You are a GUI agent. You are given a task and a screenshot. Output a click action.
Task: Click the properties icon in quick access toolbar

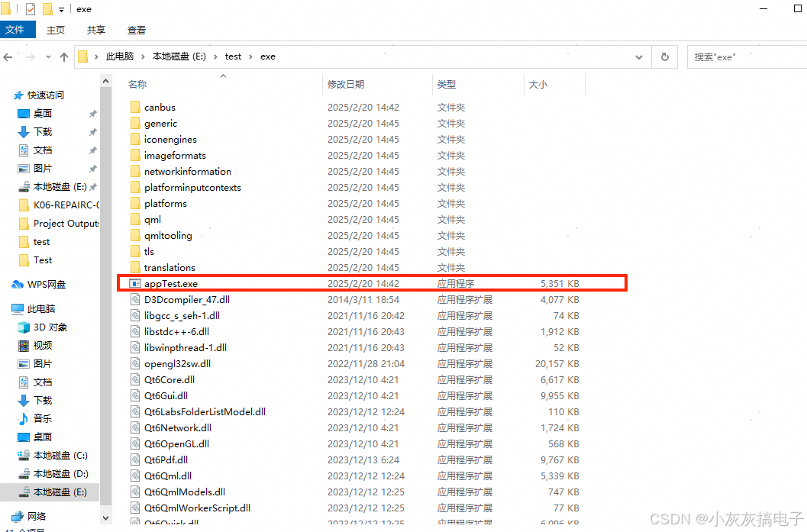pos(31,9)
